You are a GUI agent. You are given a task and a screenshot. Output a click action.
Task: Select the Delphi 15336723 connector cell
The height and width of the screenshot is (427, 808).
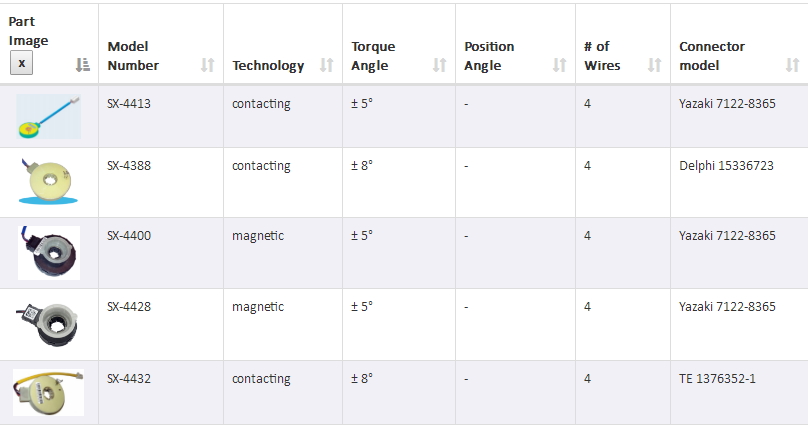pos(726,165)
